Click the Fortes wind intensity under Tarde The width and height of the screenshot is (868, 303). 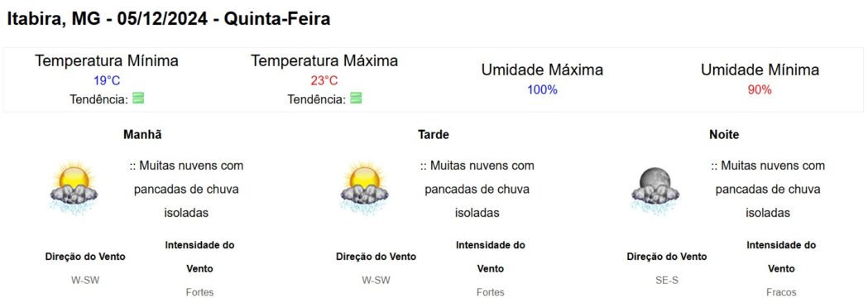(x=491, y=292)
